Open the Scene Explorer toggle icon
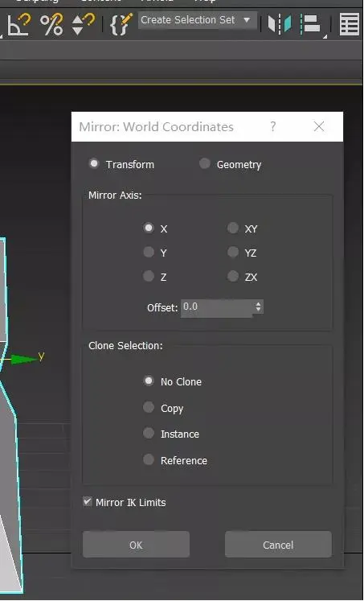 click(349, 25)
